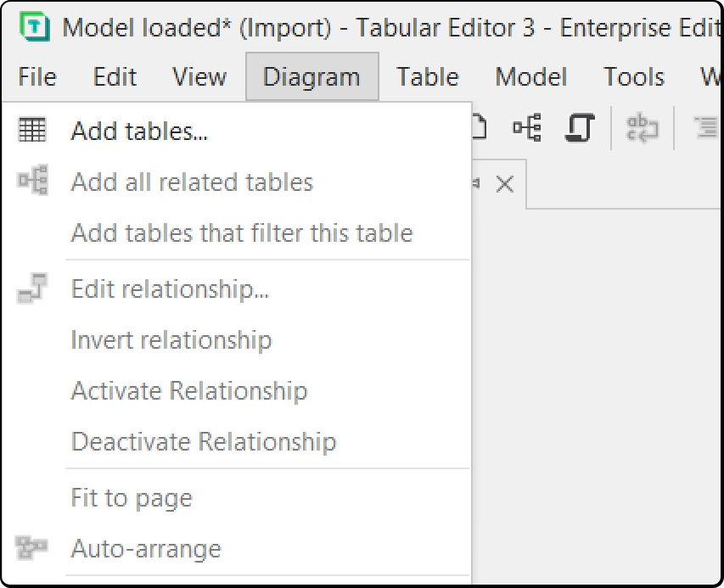
Task: Select Add all related tables
Action: point(237,182)
